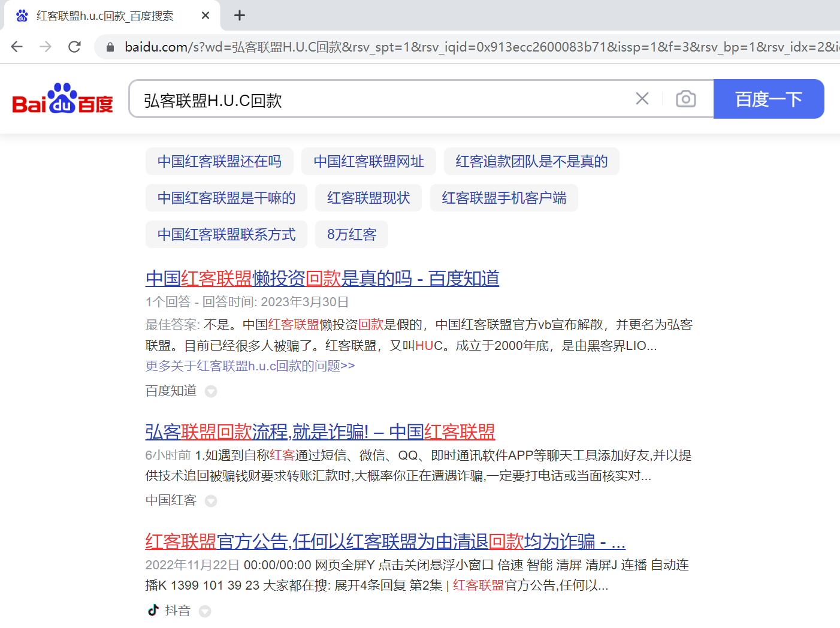Open a new browser tab
The width and height of the screenshot is (840, 628).
pos(240,16)
